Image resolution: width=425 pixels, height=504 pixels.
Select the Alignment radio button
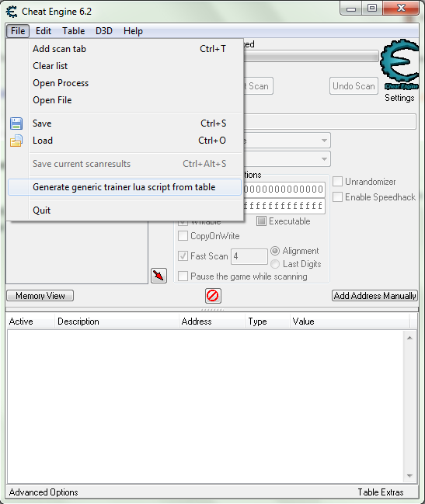[x=275, y=251]
